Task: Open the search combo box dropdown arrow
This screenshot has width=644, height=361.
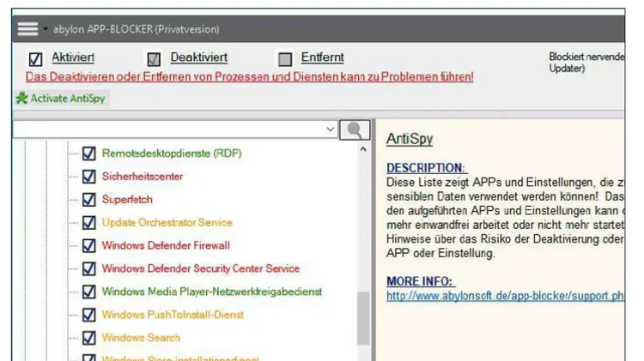Action: [x=331, y=129]
